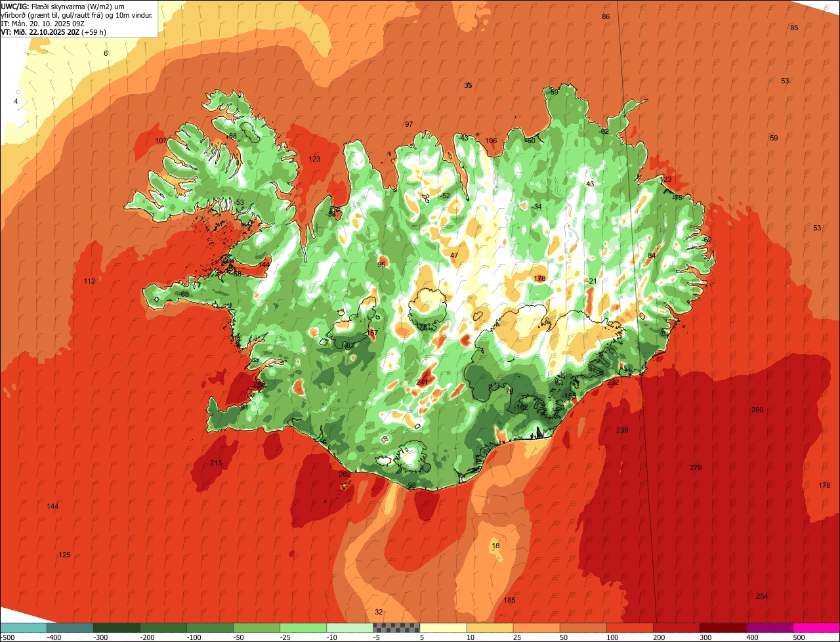This screenshot has height=642, width=840.
Task: Click the pale yellow legend swatch above 5
Action: point(443,628)
